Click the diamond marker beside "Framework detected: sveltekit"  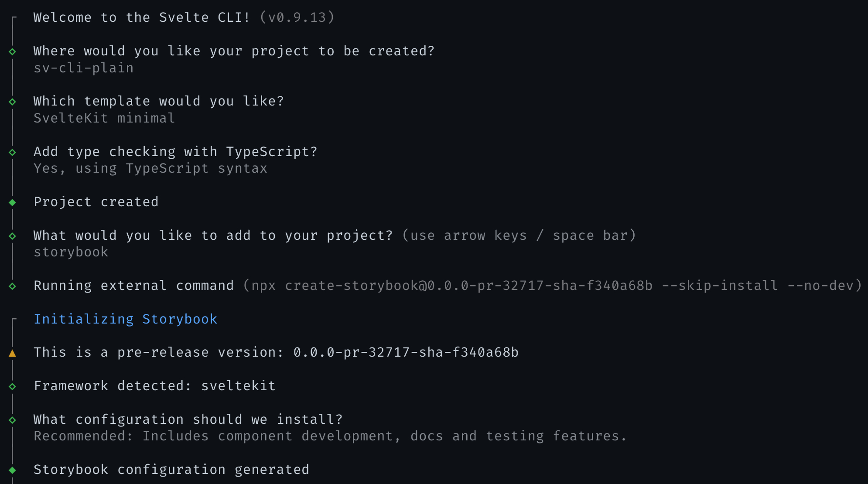coord(13,386)
